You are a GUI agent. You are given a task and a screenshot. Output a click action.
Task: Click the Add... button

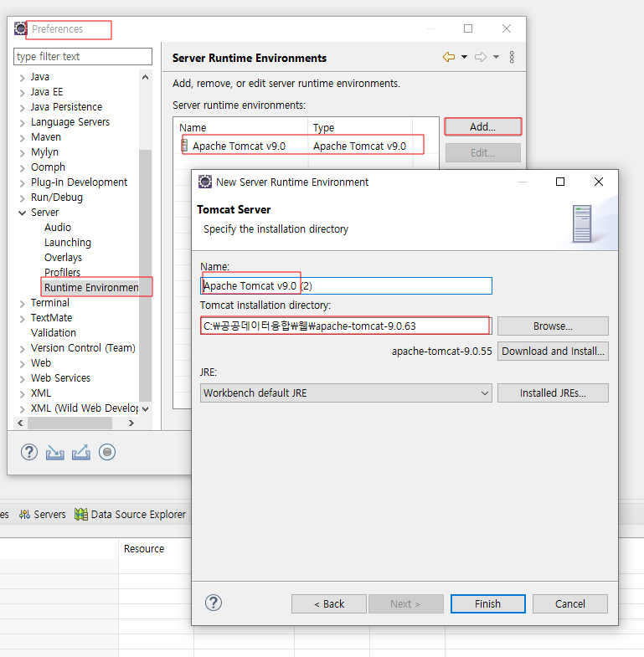click(x=482, y=127)
